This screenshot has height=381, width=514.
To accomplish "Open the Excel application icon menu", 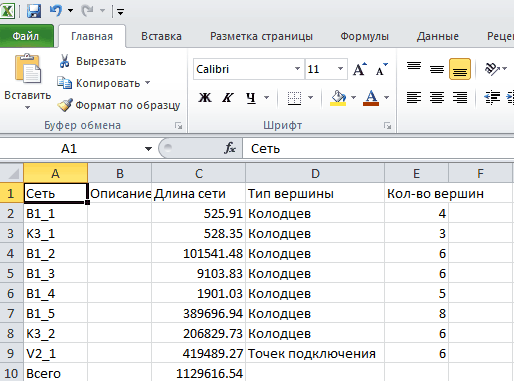I will 8,11.
